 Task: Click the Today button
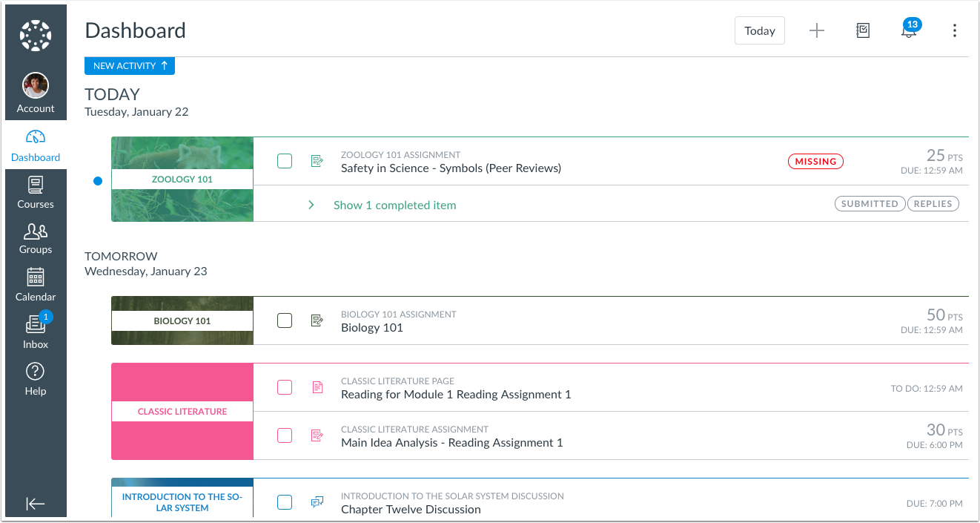759,30
